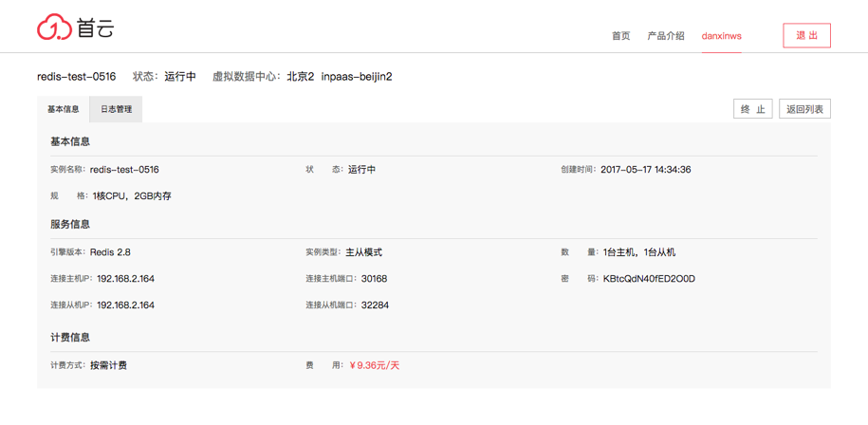Click the slave port value 32284
Viewport: 868px width, 425px height.
point(375,305)
